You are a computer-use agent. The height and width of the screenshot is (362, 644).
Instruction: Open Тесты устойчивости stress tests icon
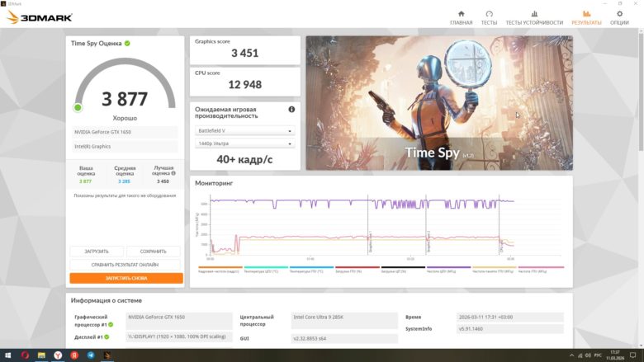(534, 13)
